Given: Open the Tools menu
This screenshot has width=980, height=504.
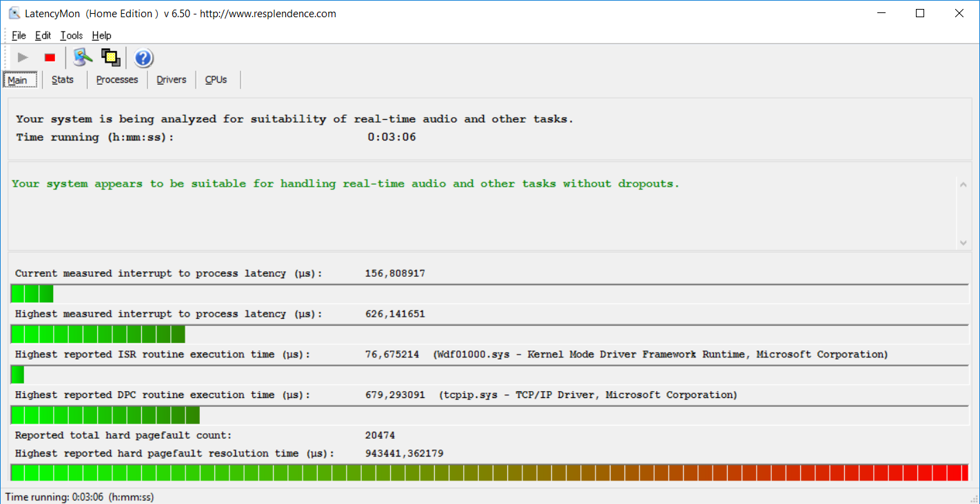Looking at the screenshot, I should point(72,36).
